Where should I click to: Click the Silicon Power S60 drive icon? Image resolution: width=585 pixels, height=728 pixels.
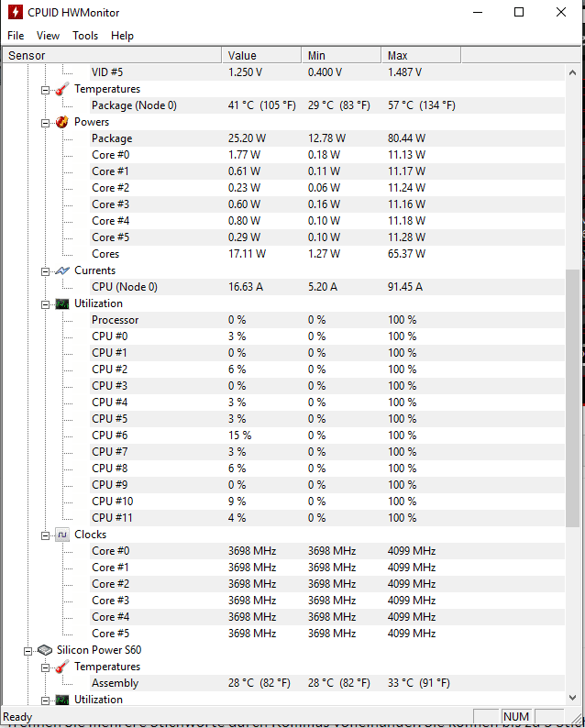45,650
